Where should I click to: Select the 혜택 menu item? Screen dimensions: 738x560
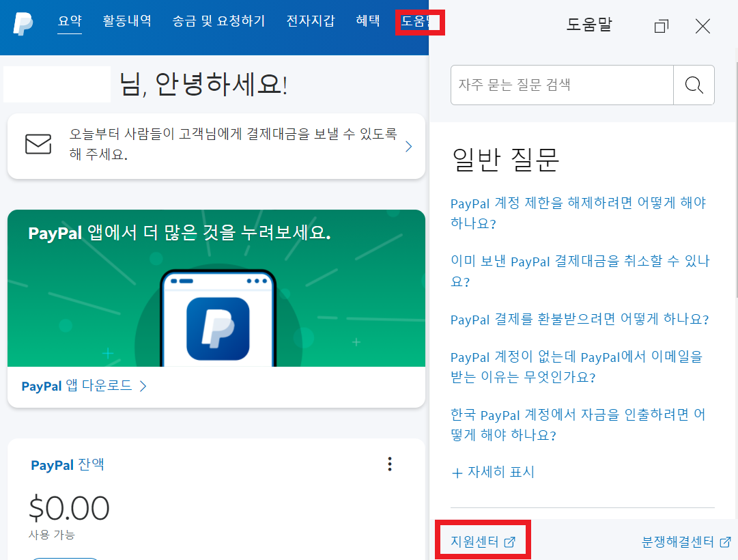368,20
